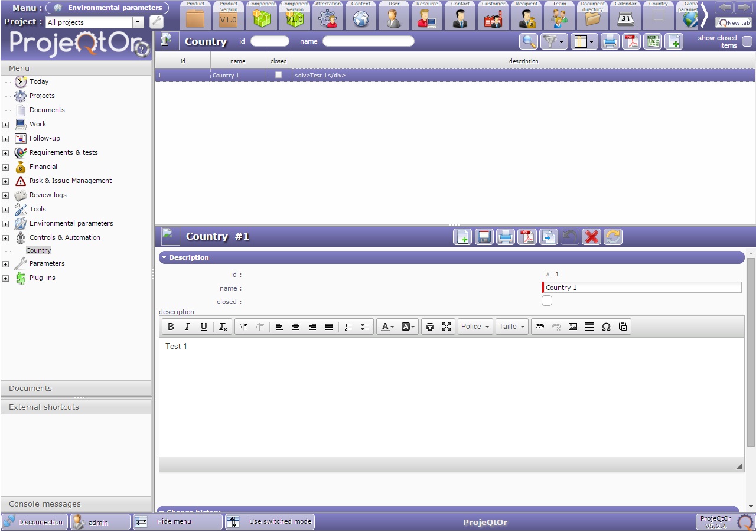Screen dimensions: 756x532
Task: Open the background color dropdown
Action: pos(408,327)
